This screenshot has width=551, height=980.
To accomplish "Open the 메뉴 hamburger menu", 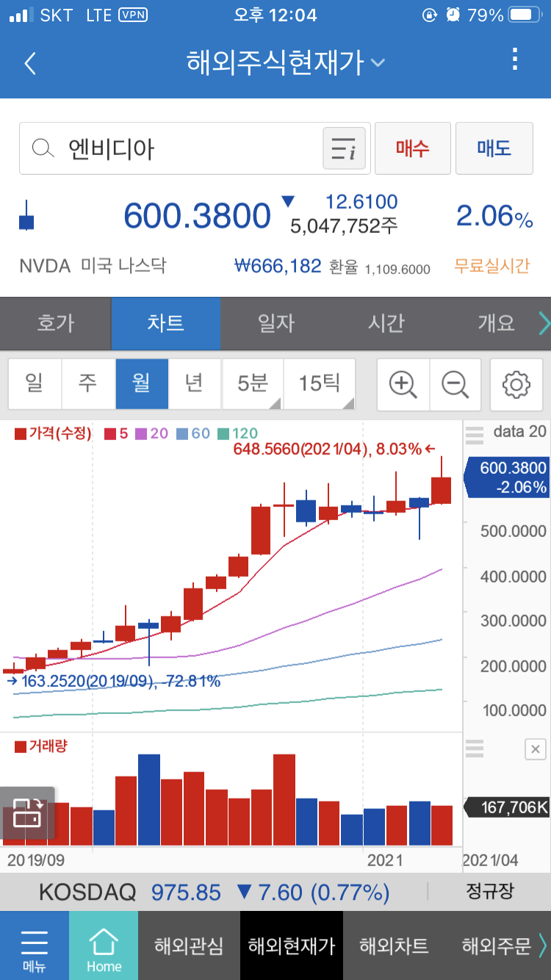I will pos(35,945).
